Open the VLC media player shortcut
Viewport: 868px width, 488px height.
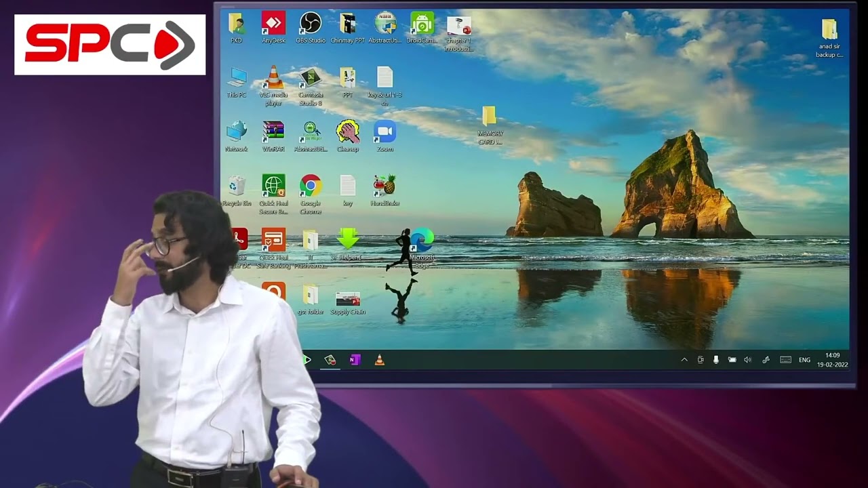[274, 86]
